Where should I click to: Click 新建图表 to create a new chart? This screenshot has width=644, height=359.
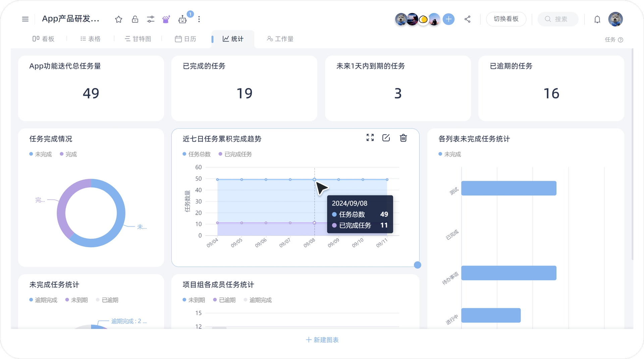pos(322,340)
